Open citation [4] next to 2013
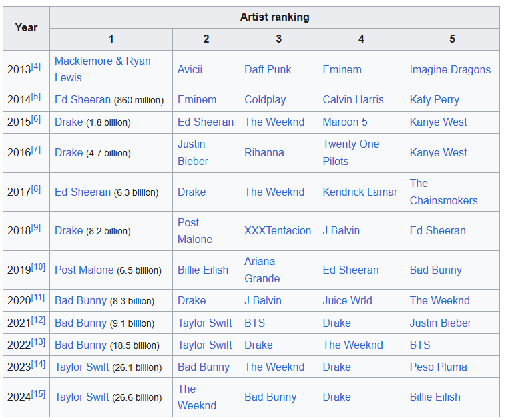506x420 pixels. [36, 67]
